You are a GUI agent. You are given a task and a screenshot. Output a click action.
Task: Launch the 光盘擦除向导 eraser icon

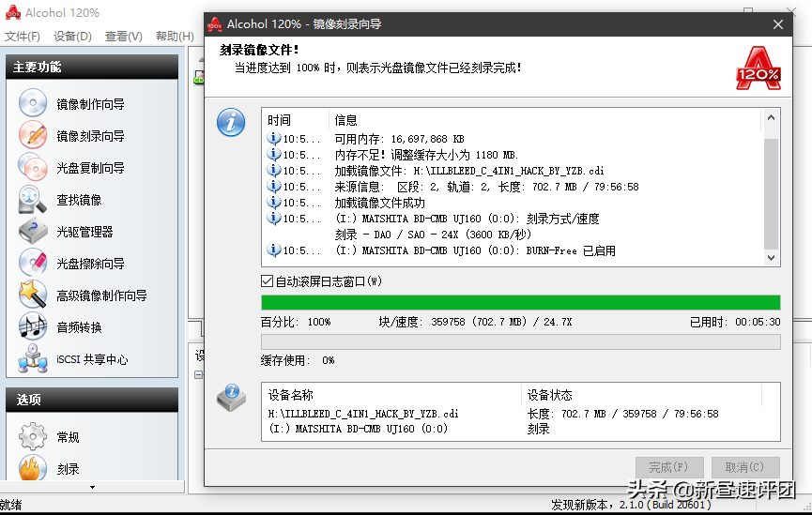click(x=33, y=264)
